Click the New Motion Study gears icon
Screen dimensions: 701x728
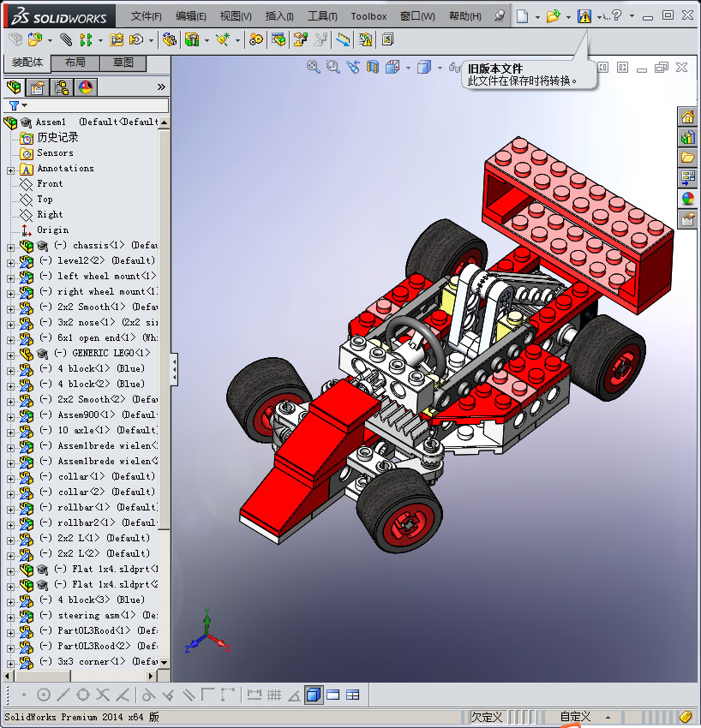pos(255,40)
